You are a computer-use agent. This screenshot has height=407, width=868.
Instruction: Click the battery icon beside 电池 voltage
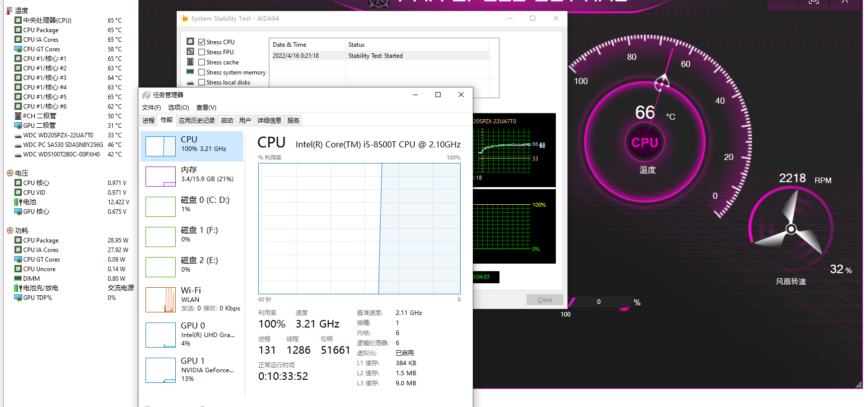pyautogui.click(x=18, y=202)
